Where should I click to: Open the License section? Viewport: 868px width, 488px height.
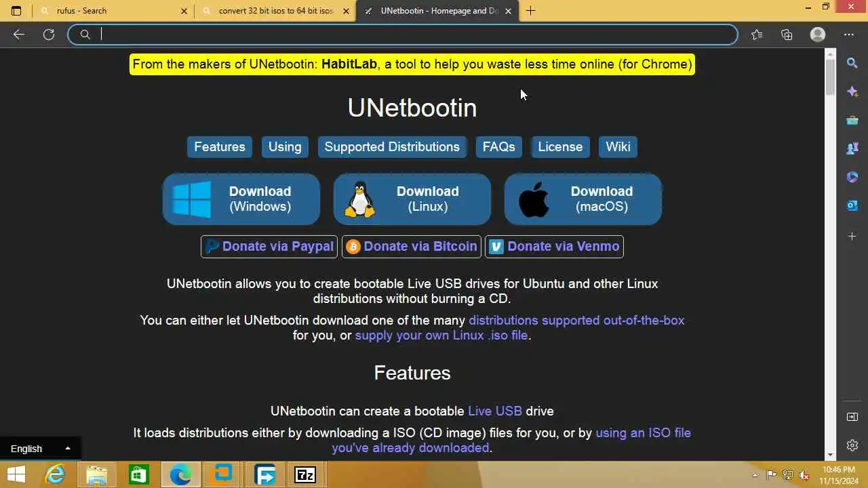coord(560,147)
